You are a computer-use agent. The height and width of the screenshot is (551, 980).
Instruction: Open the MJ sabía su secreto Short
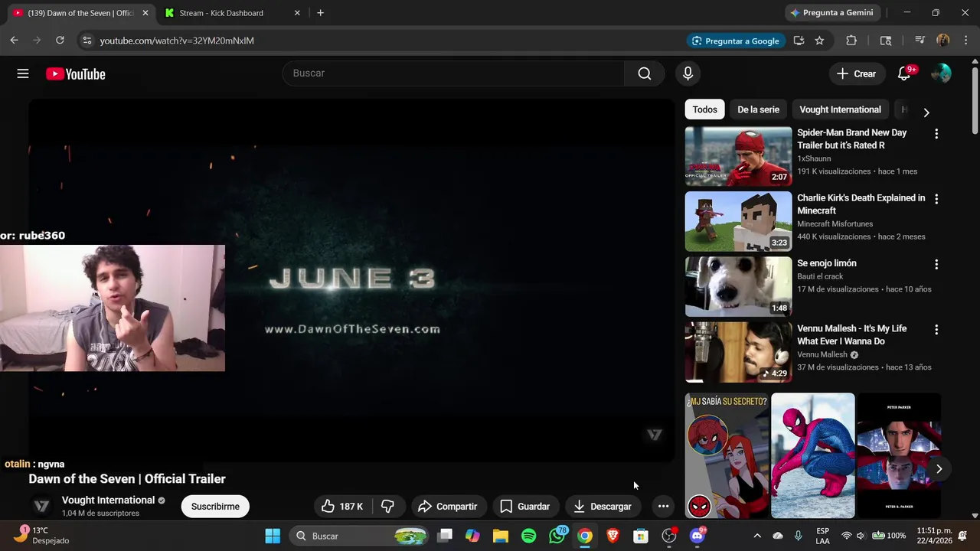point(727,456)
